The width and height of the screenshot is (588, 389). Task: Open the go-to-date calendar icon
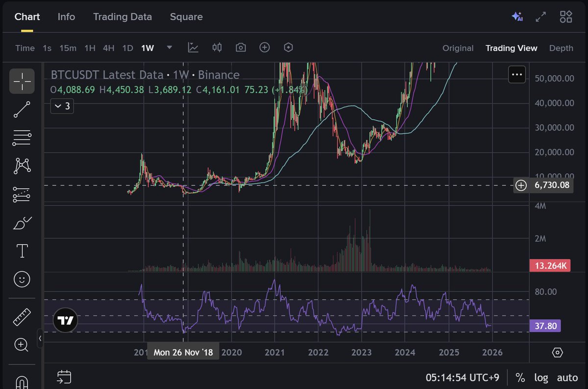coord(64,377)
